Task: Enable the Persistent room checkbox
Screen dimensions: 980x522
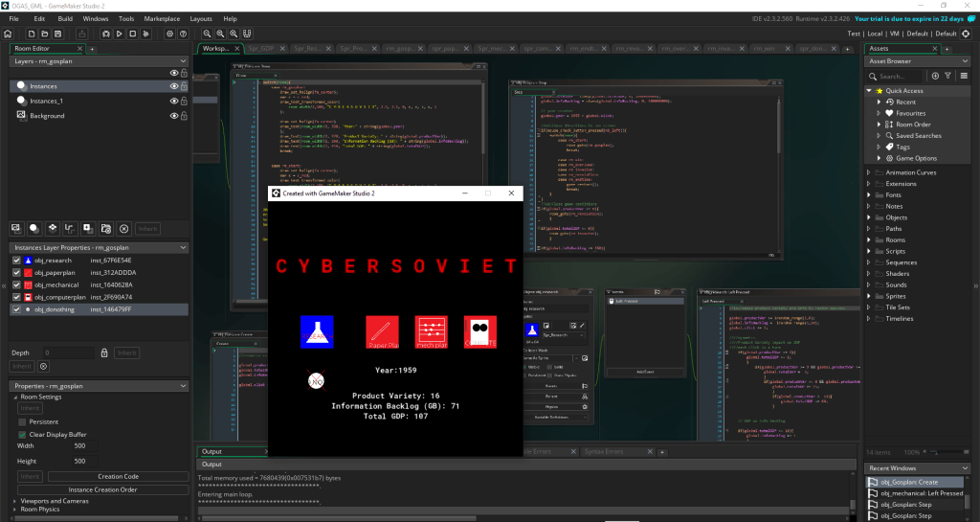Action: tap(22, 420)
